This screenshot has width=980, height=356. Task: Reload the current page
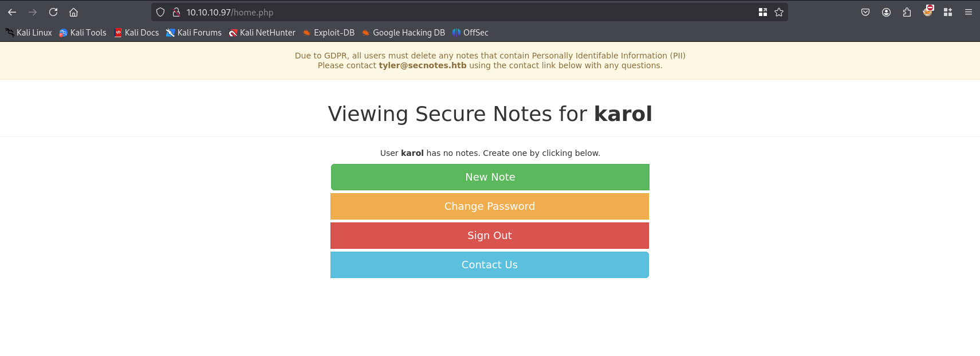click(x=53, y=12)
